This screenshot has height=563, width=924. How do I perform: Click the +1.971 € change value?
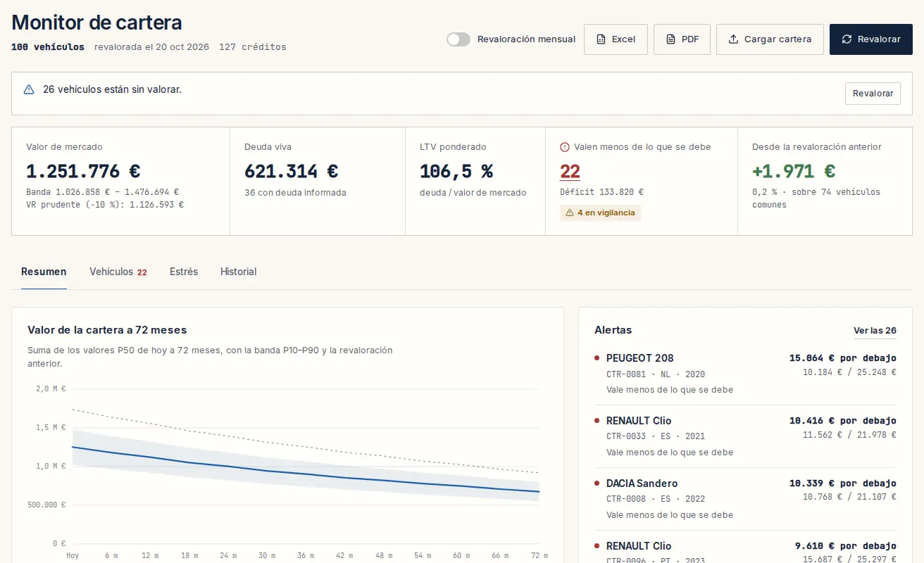794,171
